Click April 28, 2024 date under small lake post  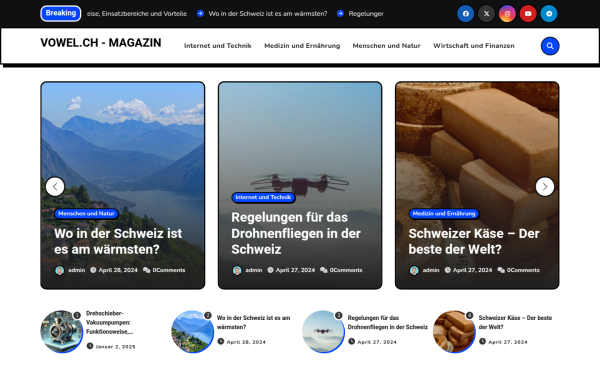click(246, 342)
